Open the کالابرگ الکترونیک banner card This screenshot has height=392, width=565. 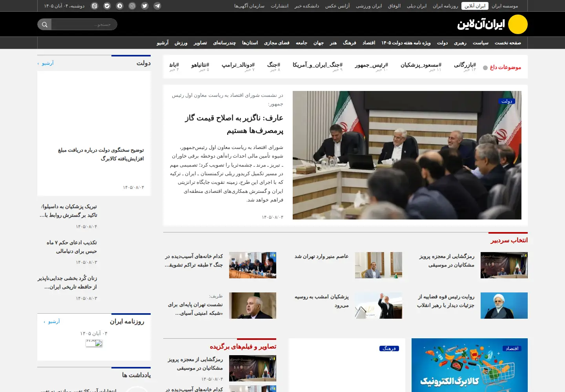[x=470, y=365]
